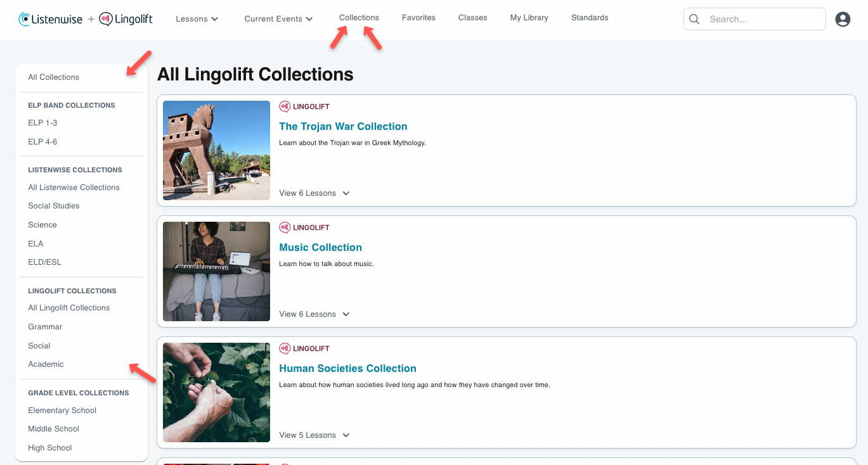Select ELP 1-3 collections
Viewport: 868px width, 465px height.
pyautogui.click(x=42, y=123)
